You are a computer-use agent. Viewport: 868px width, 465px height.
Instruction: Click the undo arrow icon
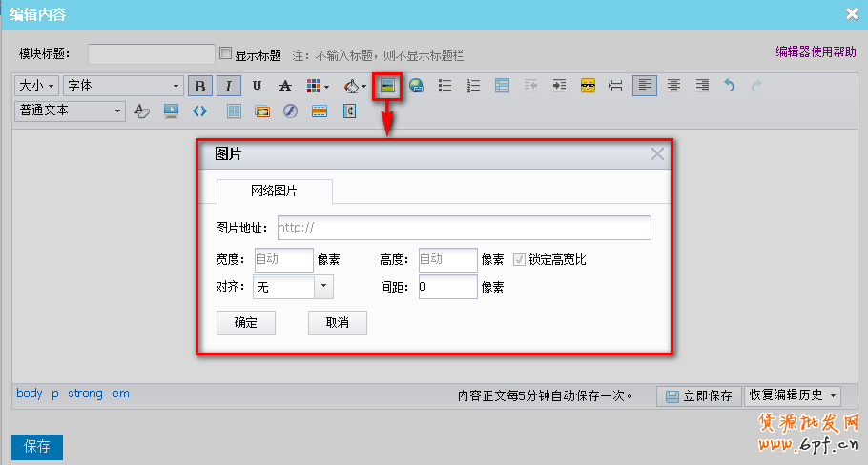coord(730,86)
